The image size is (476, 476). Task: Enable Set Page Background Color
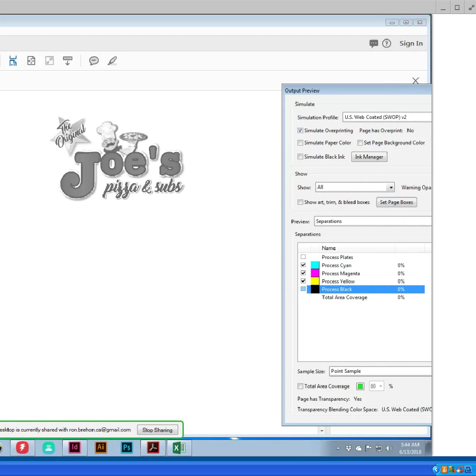[360, 143]
